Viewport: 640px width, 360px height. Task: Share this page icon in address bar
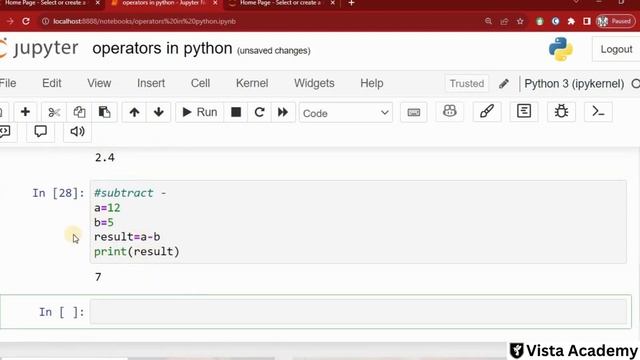[x=504, y=21]
